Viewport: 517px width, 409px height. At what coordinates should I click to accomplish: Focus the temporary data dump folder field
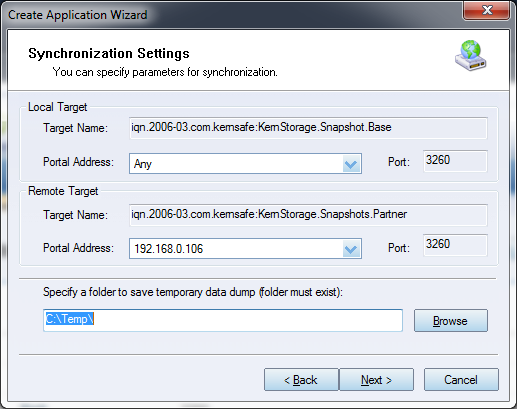(x=223, y=320)
